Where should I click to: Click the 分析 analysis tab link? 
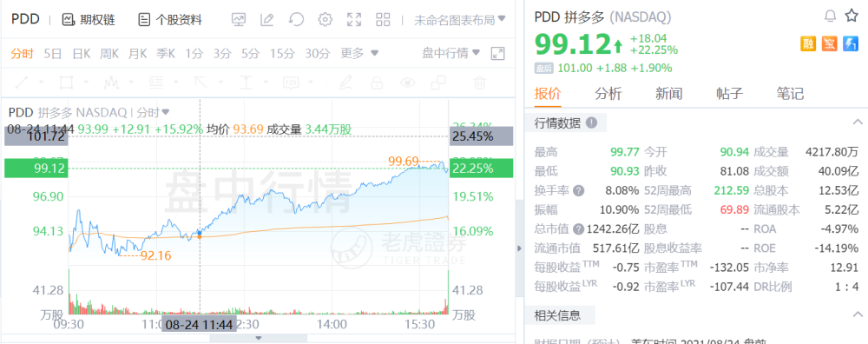608,93
